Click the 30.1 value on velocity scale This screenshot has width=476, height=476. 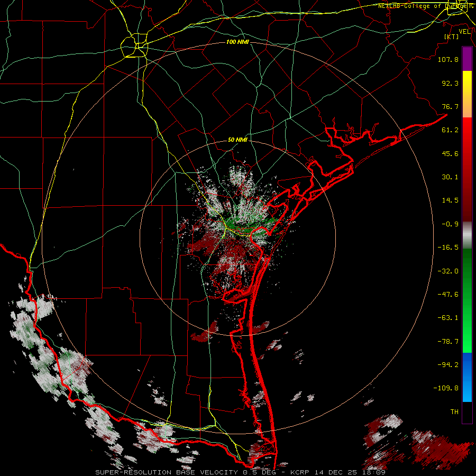pos(450,177)
